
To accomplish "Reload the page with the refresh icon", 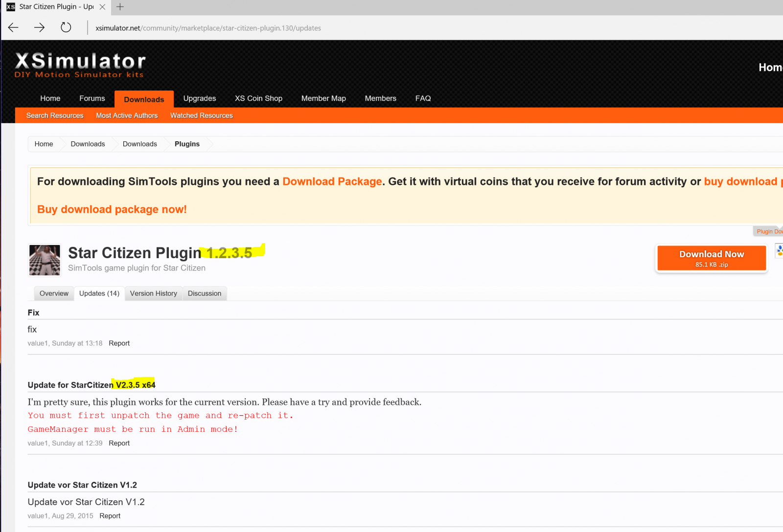I will click(x=66, y=27).
